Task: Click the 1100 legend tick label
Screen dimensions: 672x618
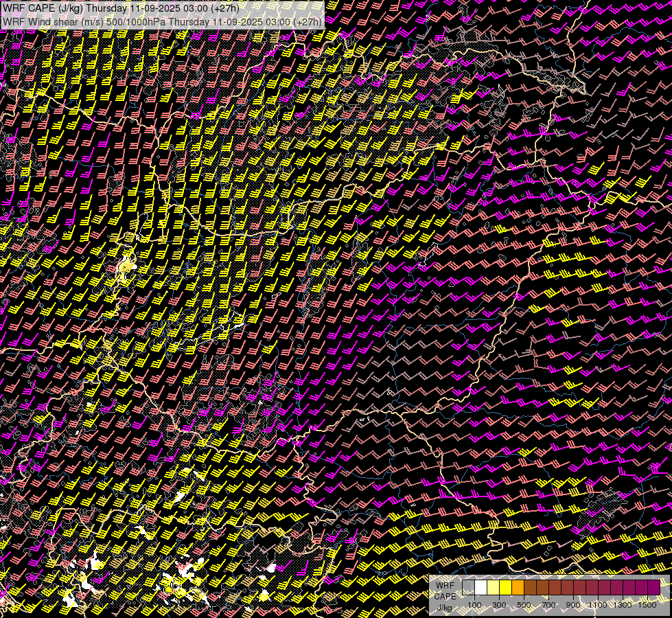Action: pyautogui.click(x=598, y=605)
